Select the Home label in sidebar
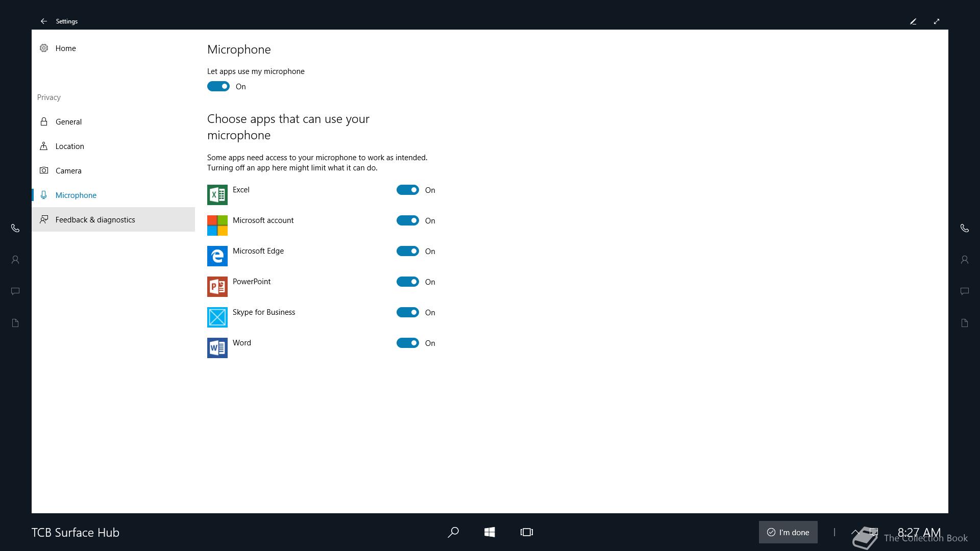 coord(65,48)
